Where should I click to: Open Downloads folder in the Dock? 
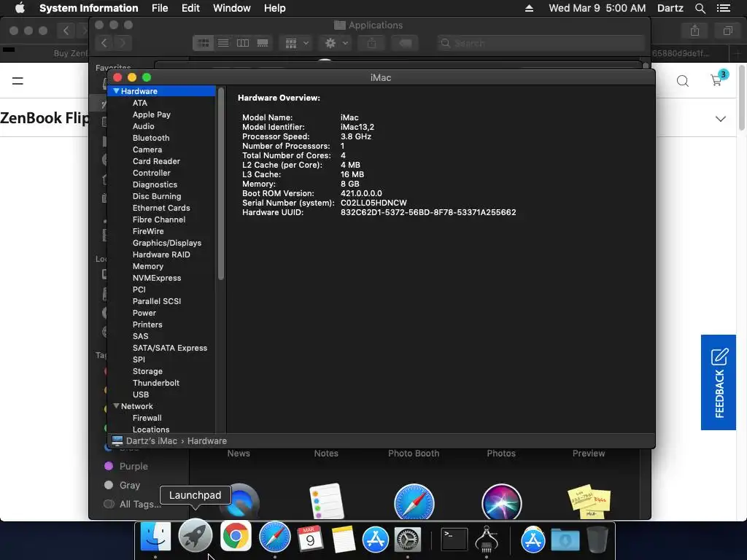(x=565, y=540)
